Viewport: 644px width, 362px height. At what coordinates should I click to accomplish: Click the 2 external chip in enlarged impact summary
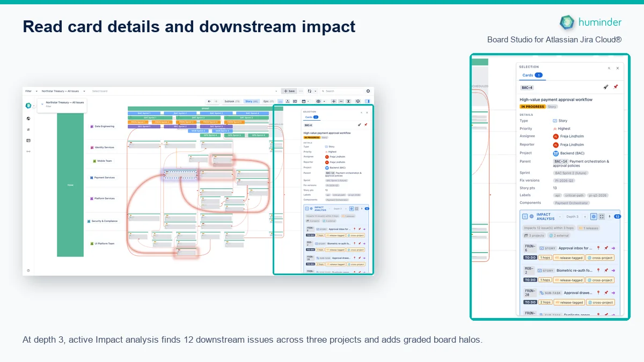559,235
